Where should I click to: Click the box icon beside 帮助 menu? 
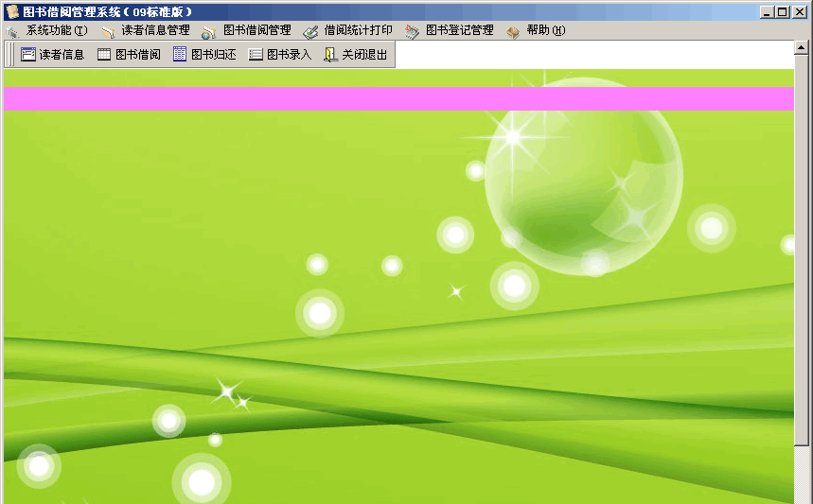click(x=513, y=33)
